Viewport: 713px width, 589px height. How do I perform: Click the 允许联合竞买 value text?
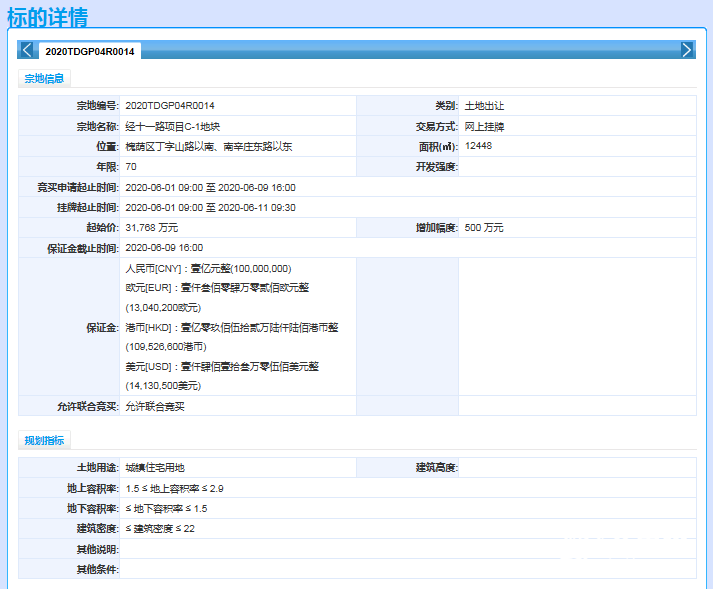(155, 406)
